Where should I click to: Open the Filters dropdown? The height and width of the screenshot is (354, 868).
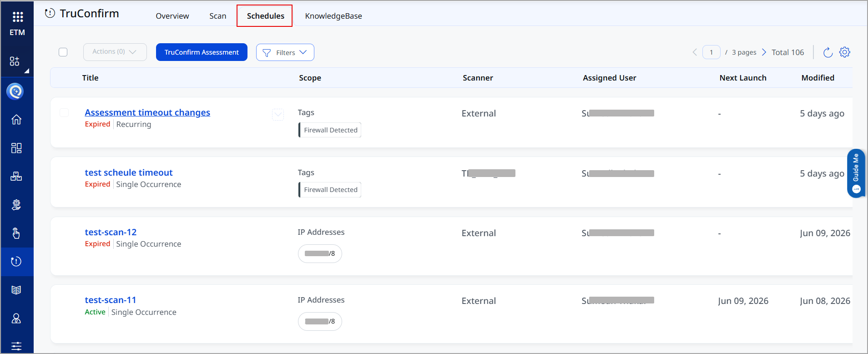pos(285,52)
